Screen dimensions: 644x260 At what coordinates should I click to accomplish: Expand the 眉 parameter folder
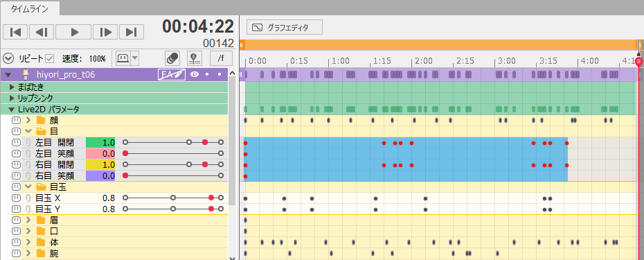[28, 220]
